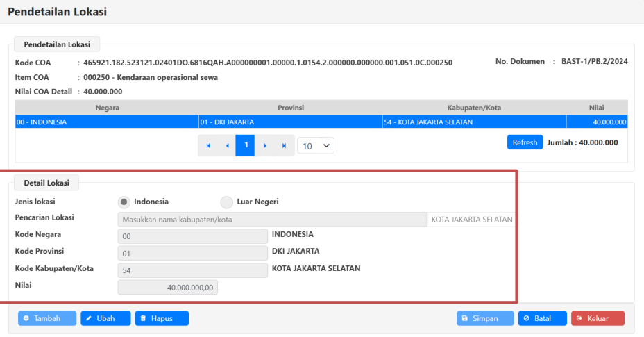
Task: Exit using the Keluar button
Action: point(598,318)
